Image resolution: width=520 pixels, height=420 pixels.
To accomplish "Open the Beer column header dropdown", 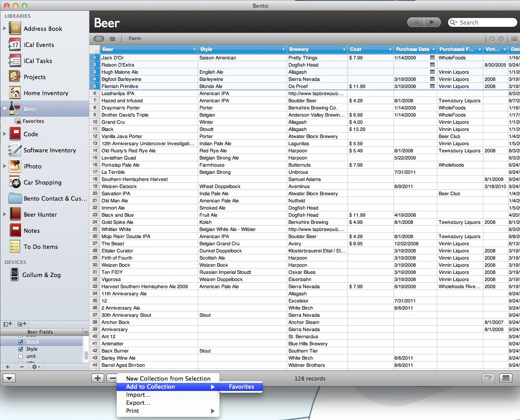I will click(x=194, y=50).
